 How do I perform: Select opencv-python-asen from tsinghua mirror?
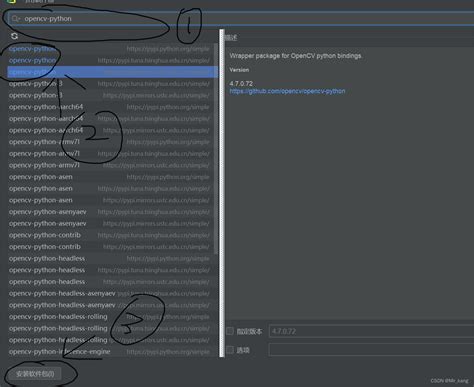[x=112, y=189]
